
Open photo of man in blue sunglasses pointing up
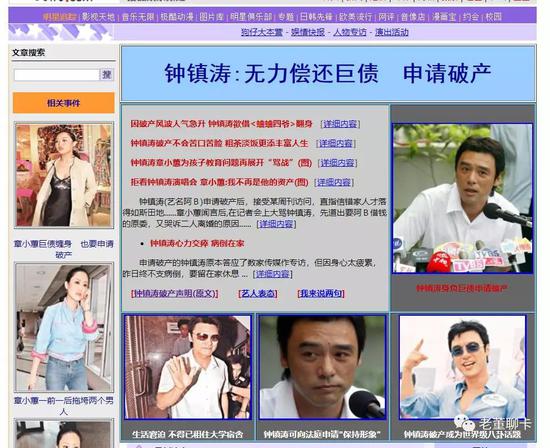[462, 367]
